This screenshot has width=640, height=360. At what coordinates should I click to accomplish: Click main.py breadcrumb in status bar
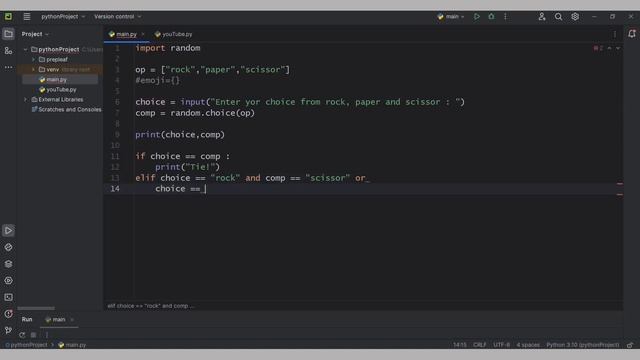tap(72, 345)
